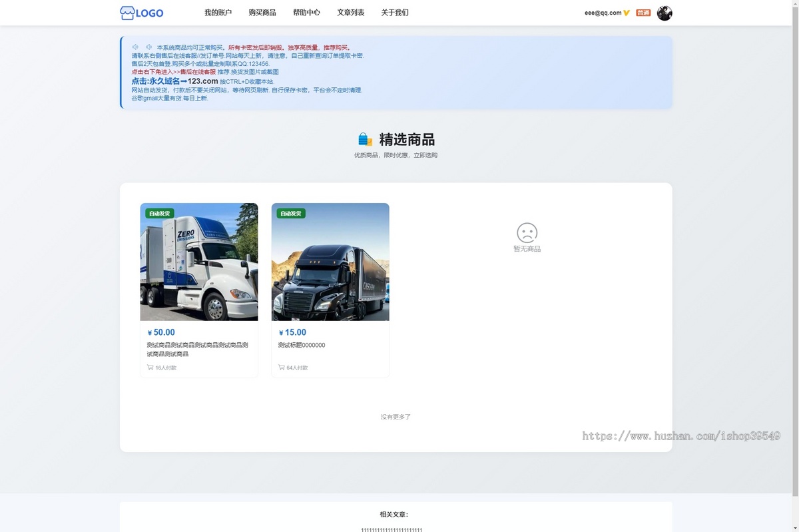The image size is (799, 532).
Task: Open the black truck product image
Action: coord(330,262)
